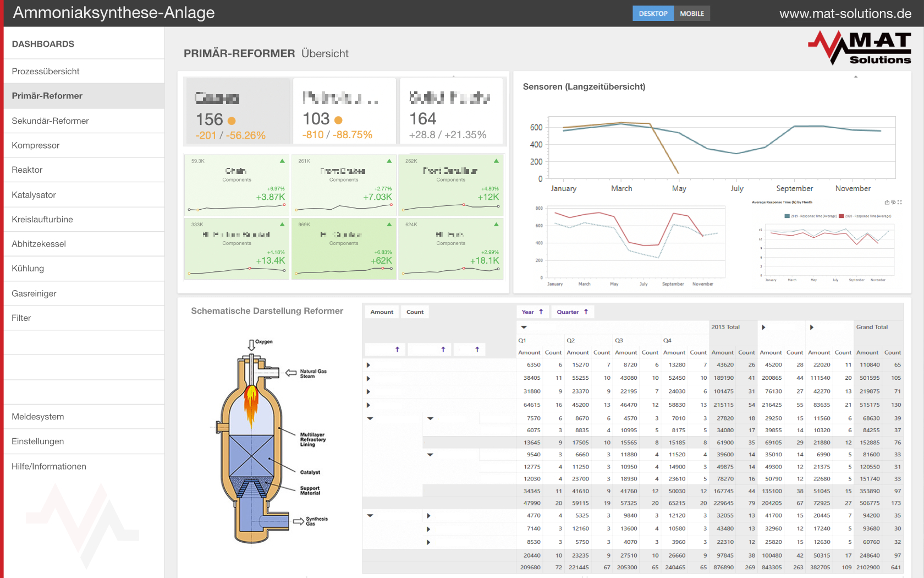Select the teal 2019 Response Time legend swatch
The image size is (924, 578).
tap(787, 216)
